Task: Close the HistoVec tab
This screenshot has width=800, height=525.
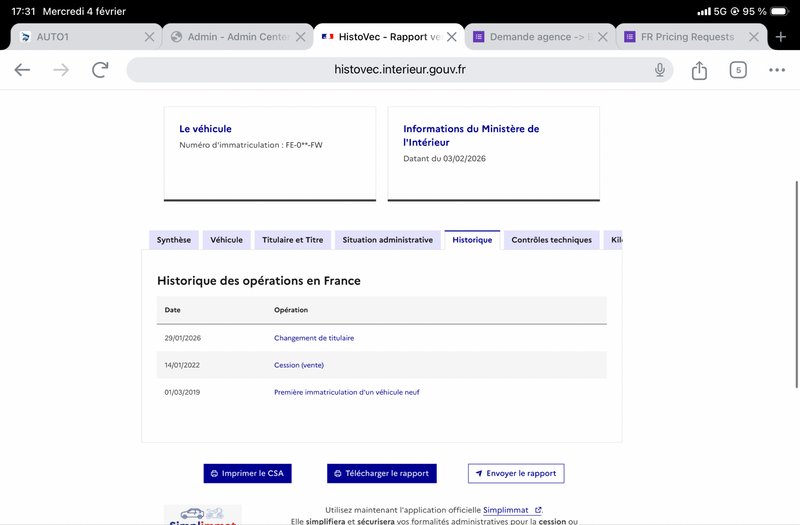Action: pyautogui.click(x=452, y=37)
